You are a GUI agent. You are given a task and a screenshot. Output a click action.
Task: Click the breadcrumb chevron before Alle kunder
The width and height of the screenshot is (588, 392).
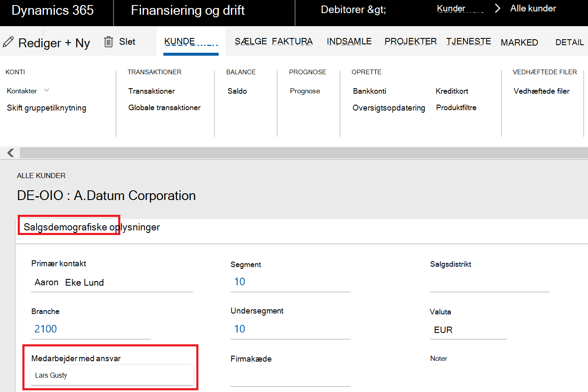[x=497, y=8]
